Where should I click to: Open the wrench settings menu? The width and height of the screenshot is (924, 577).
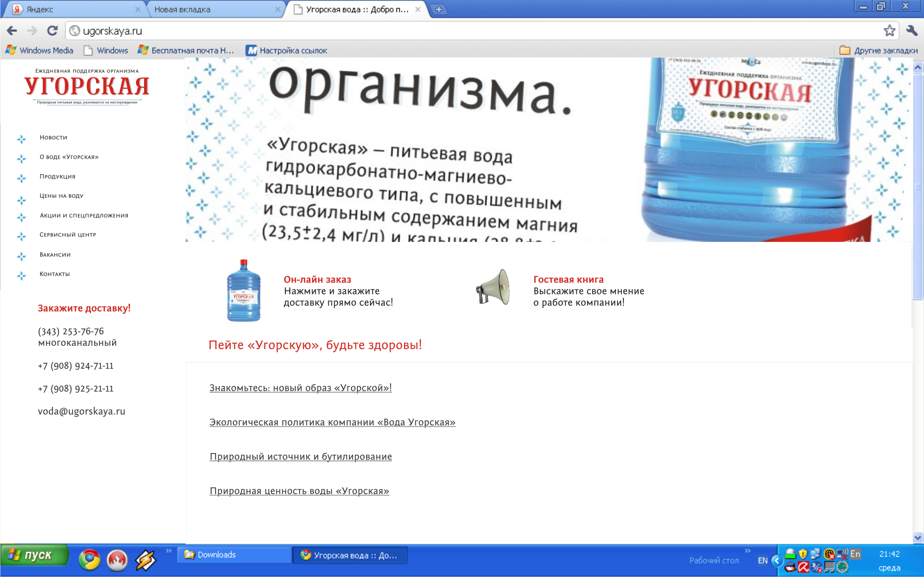click(x=912, y=31)
